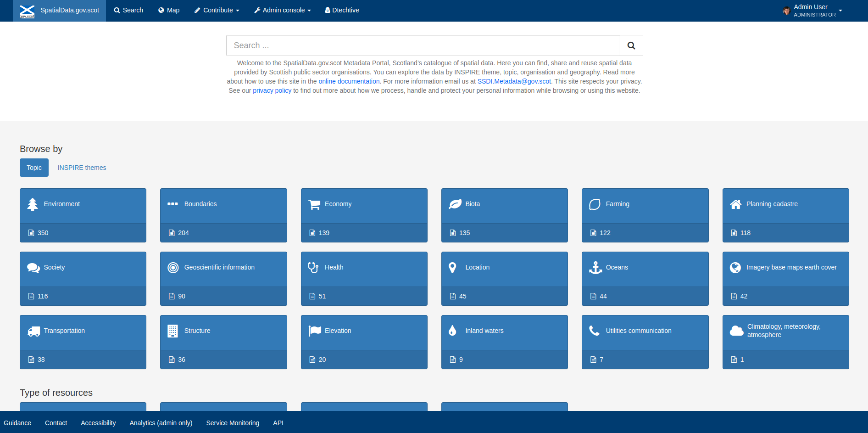
Task: Click the Planning cadastre record count 118
Action: pyautogui.click(x=746, y=233)
